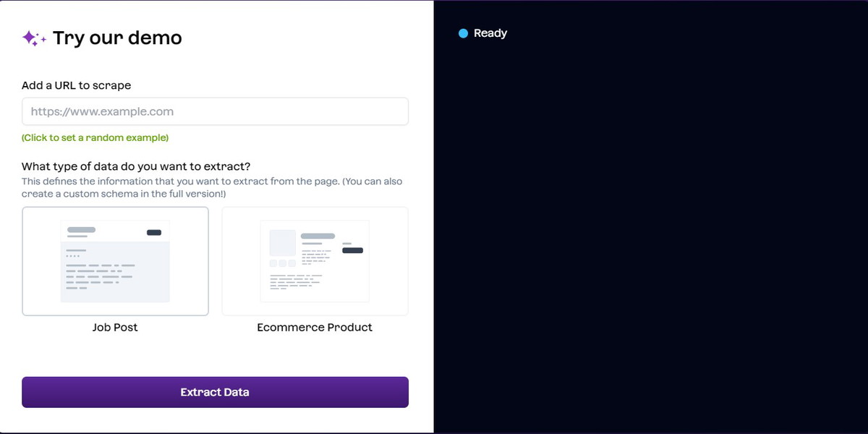Click the "Add a URL to scrape" label

pos(77,85)
